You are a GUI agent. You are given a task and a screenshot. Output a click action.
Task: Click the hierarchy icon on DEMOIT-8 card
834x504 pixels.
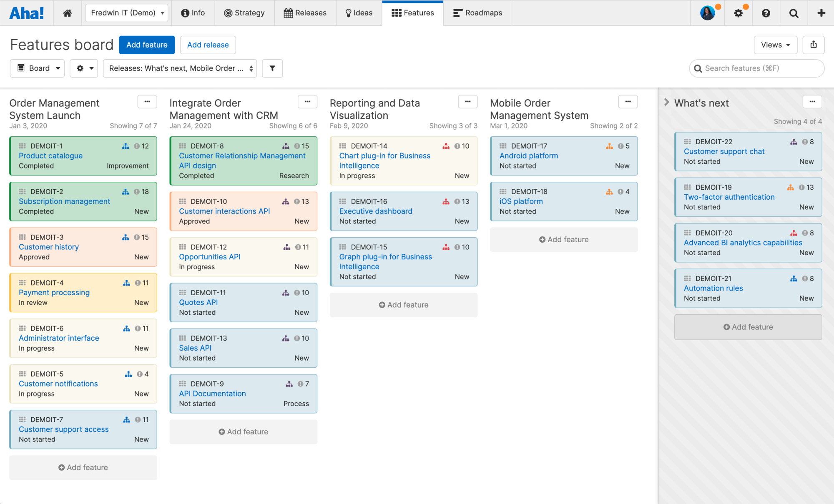coord(286,146)
